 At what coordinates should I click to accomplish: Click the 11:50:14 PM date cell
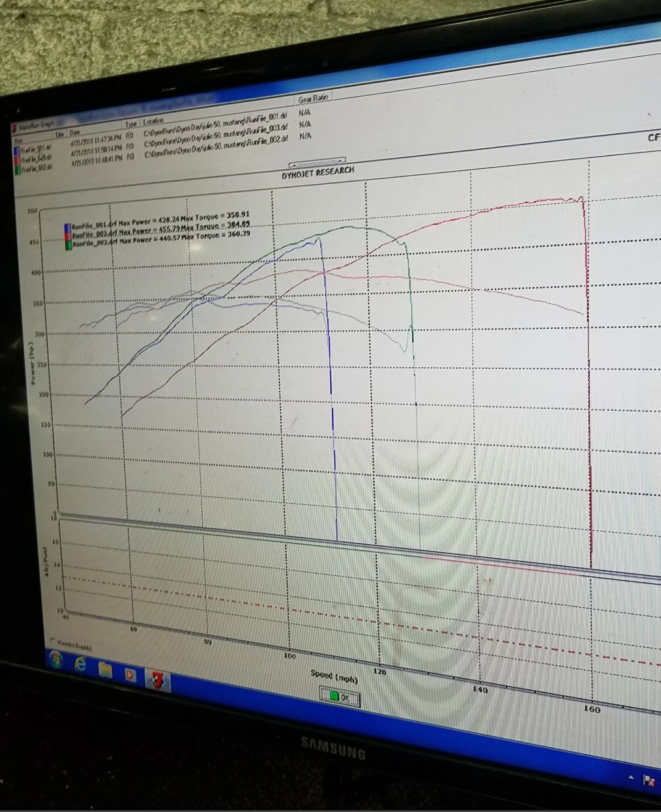(97, 150)
